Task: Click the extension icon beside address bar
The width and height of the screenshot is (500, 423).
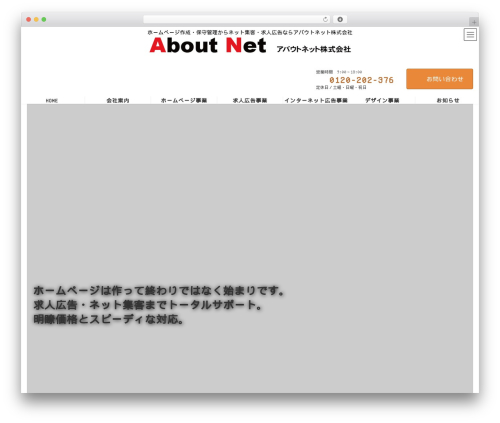Action: click(340, 19)
